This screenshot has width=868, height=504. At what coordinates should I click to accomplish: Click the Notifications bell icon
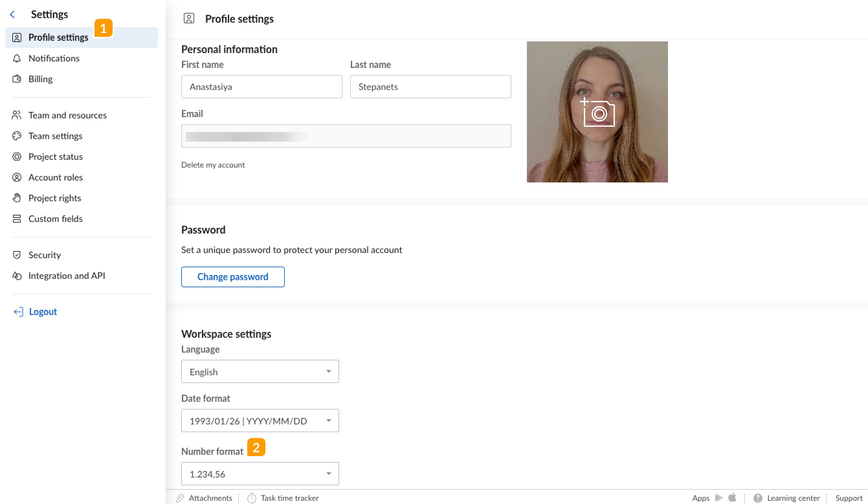click(x=17, y=59)
